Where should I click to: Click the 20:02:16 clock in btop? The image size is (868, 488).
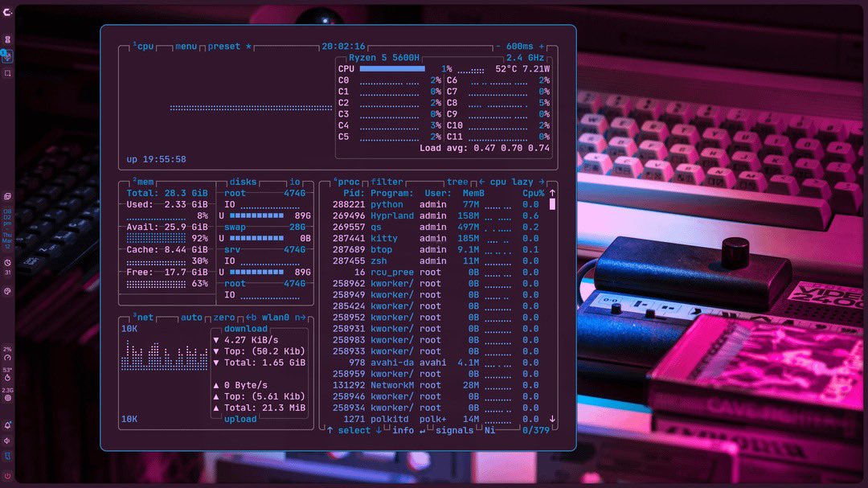(343, 47)
